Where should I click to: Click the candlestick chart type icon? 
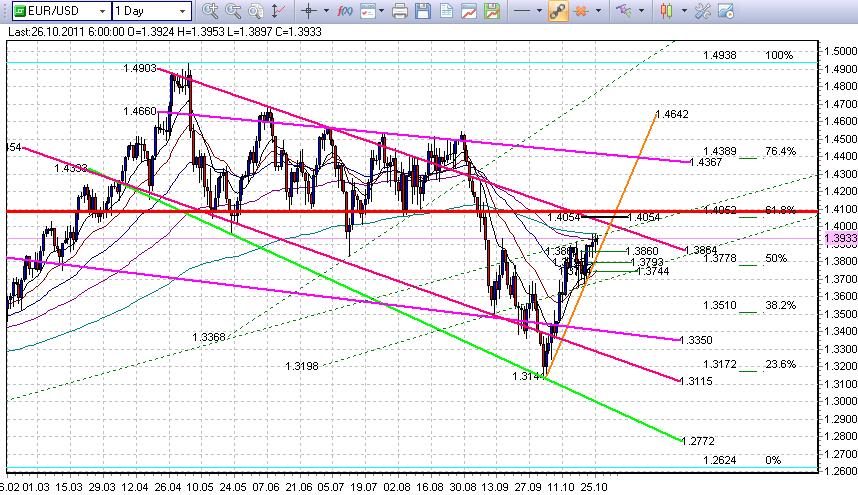click(x=666, y=10)
